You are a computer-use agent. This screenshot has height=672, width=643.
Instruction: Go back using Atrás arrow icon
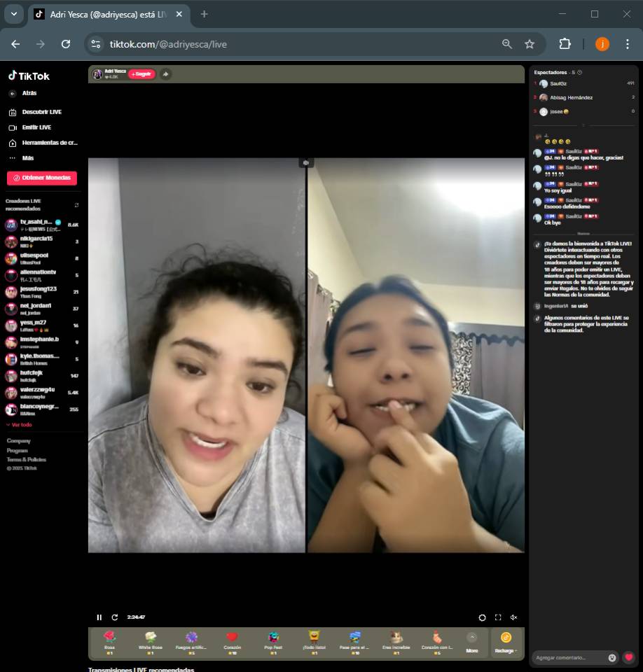tap(13, 93)
